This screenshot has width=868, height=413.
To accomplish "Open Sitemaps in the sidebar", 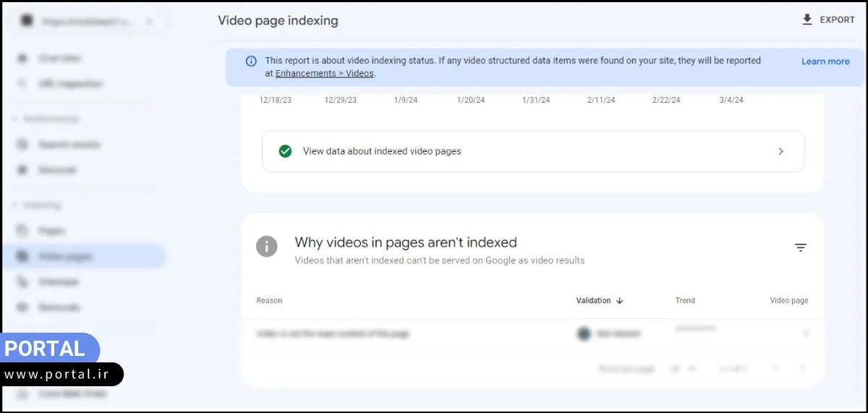I will [x=59, y=281].
